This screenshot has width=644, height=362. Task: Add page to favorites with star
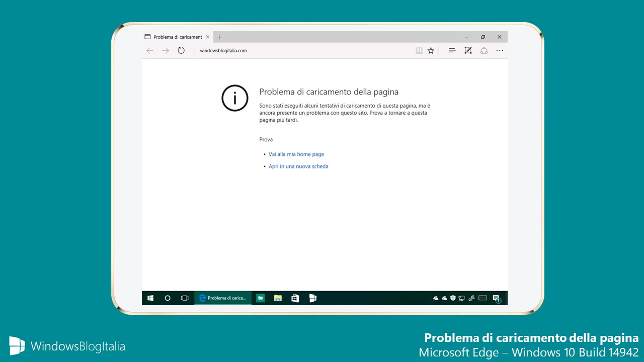coord(431,51)
